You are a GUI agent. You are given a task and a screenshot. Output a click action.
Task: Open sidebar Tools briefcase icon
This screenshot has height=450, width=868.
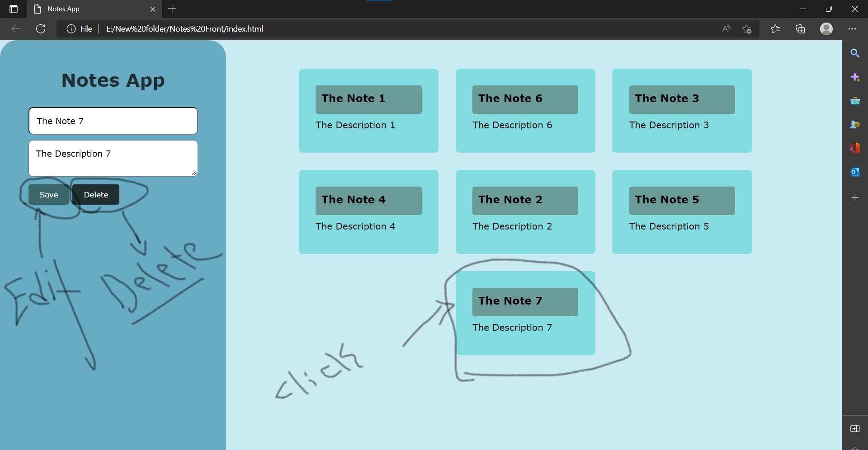point(855,101)
